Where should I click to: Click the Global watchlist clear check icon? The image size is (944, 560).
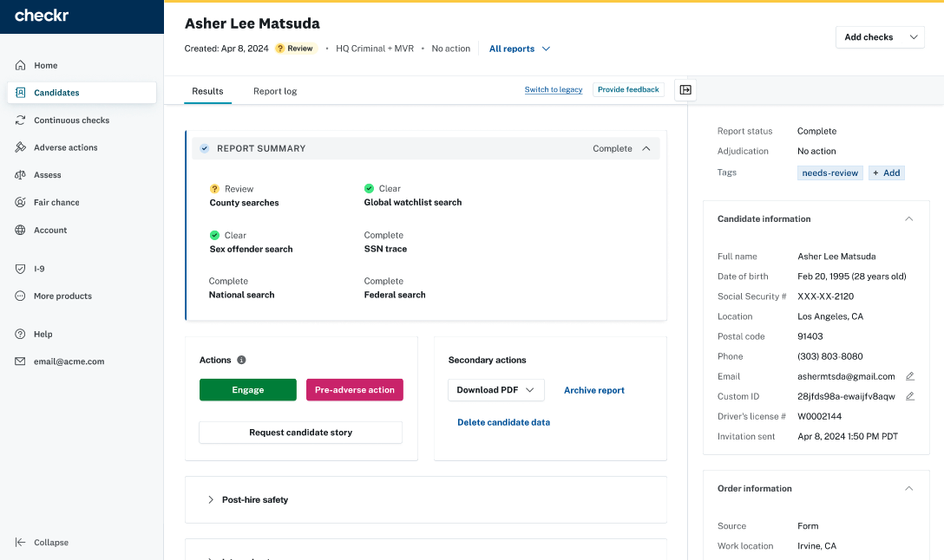369,189
